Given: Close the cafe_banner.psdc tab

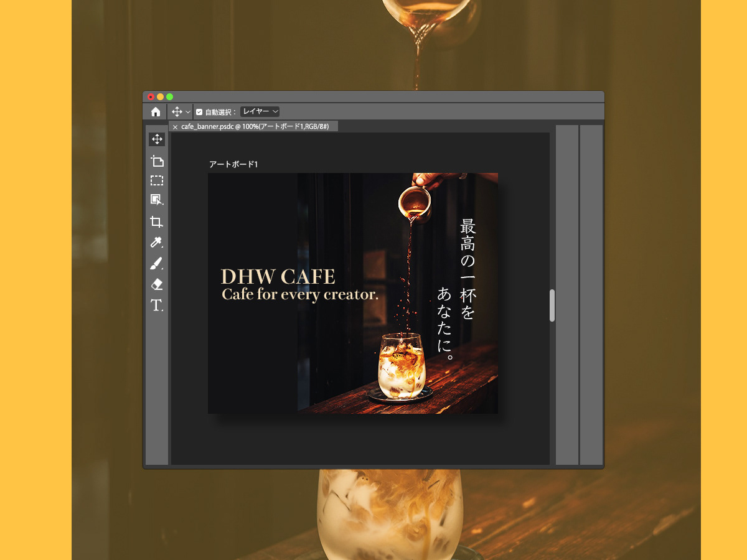Looking at the screenshot, I should click(175, 127).
